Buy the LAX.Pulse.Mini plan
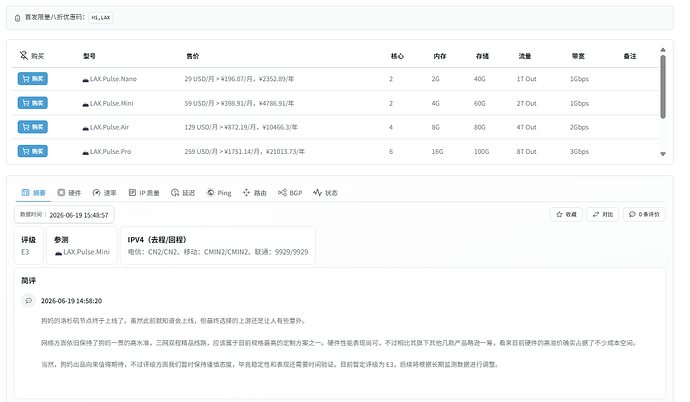This screenshot has width=690, height=402. (x=33, y=103)
